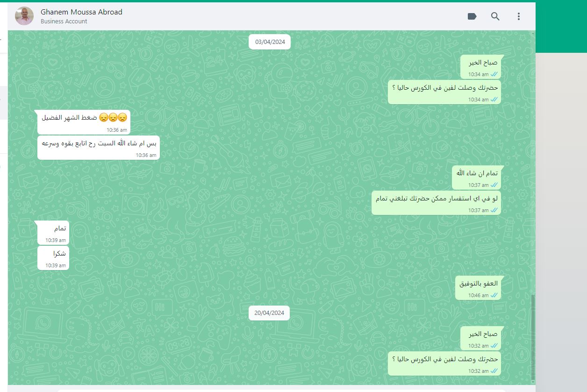Select received message mentioning السبت
Viewport: 587px width, 392px height.
point(98,148)
